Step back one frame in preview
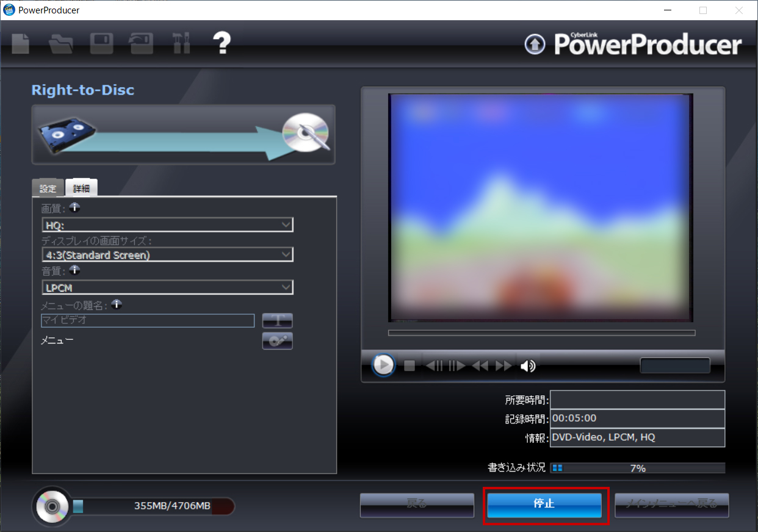This screenshot has height=532, width=758. 435,366
